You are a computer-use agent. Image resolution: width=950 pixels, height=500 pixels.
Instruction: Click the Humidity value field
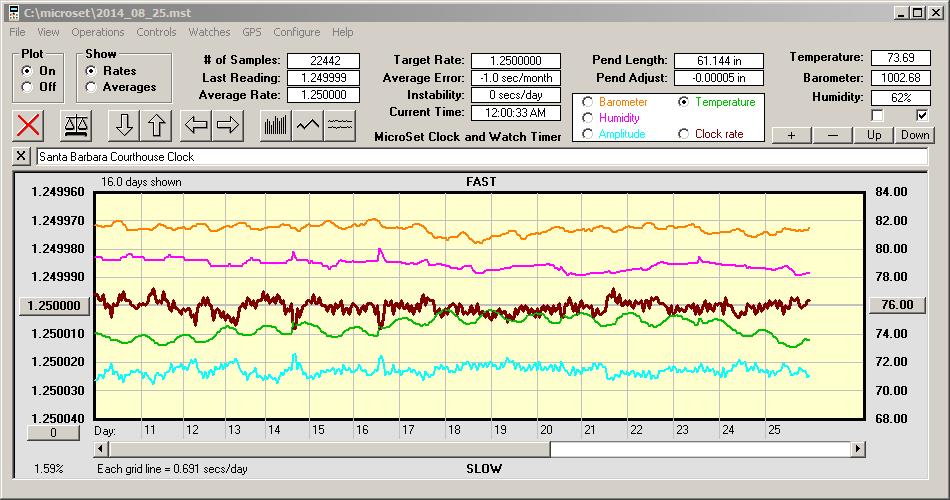pyautogui.click(x=900, y=98)
